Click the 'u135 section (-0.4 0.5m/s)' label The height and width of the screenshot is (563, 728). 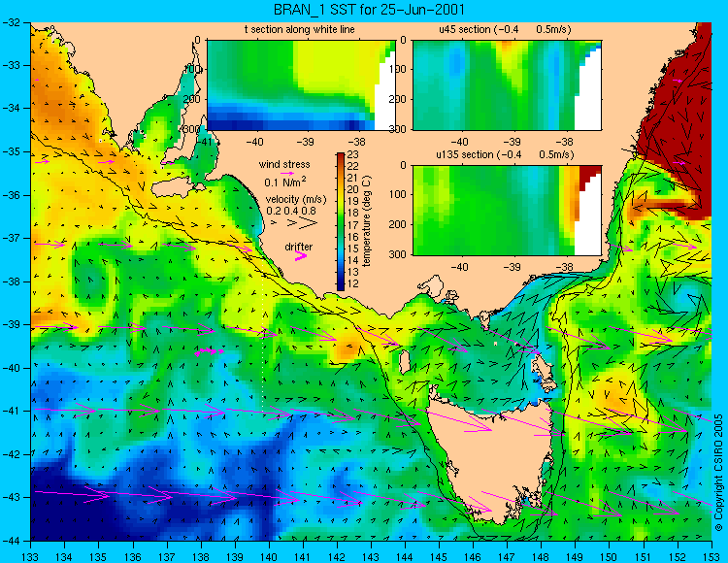pos(505,154)
